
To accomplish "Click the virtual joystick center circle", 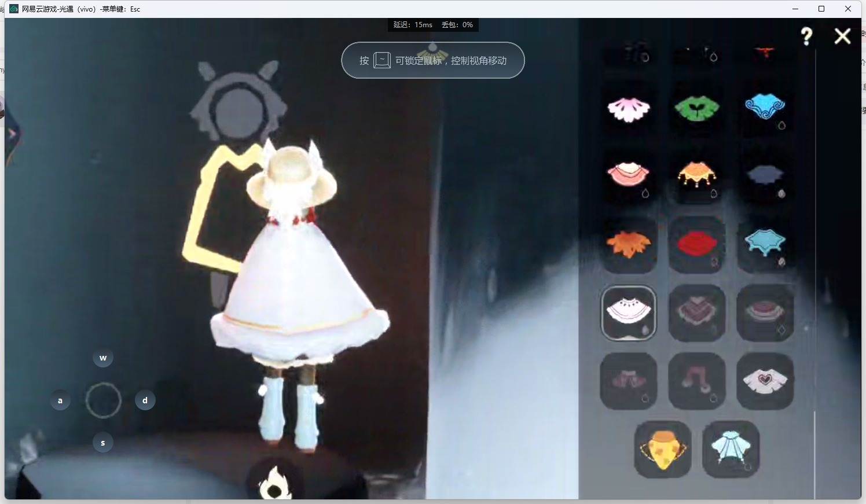I will 103,400.
